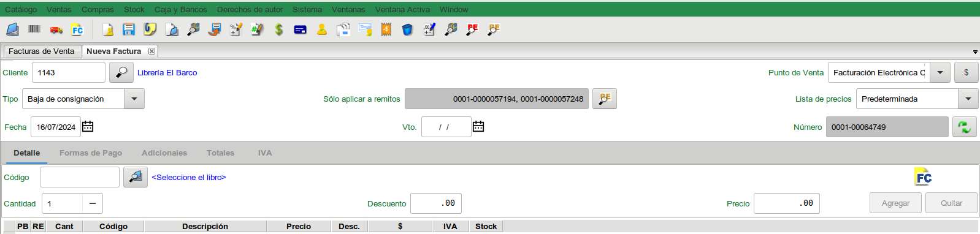Open calendar picker next to Vto.

(x=478, y=127)
